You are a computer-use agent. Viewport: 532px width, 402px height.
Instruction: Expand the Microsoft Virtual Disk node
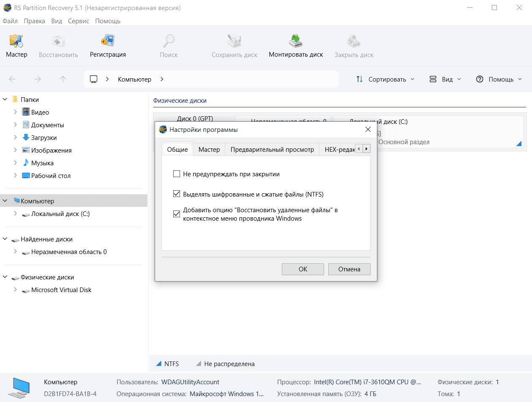point(16,290)
